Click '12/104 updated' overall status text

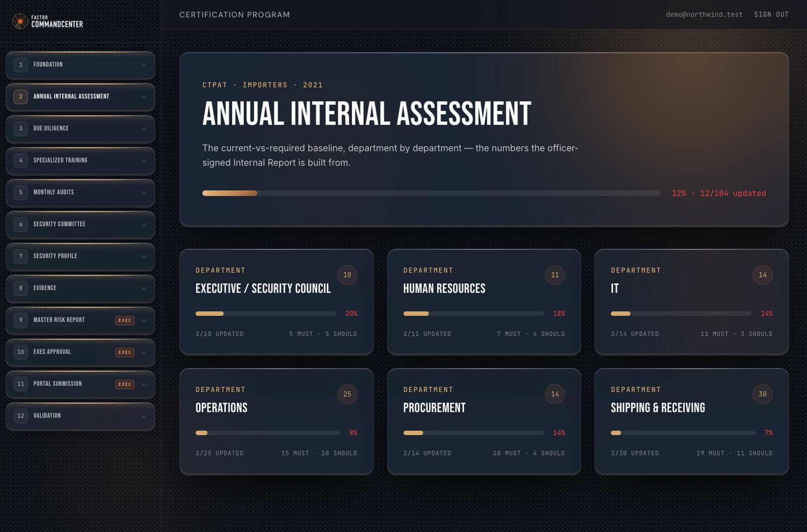click(733, 194)
